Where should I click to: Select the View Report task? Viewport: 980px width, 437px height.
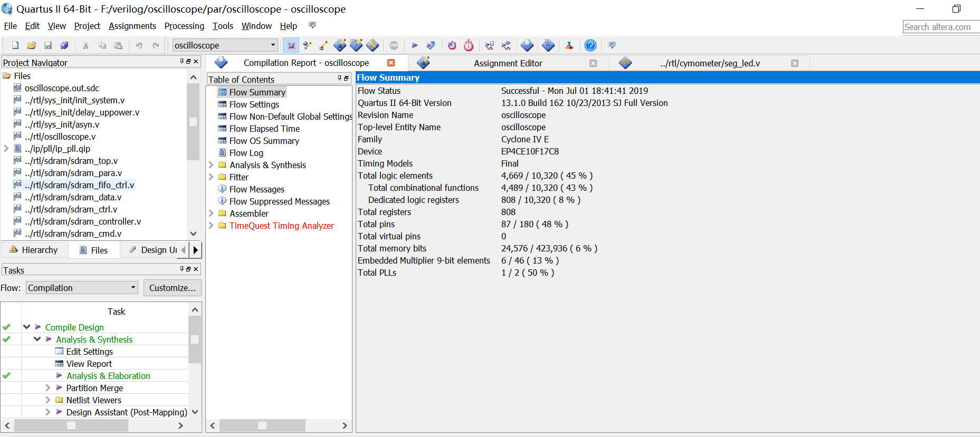(89, 364)
